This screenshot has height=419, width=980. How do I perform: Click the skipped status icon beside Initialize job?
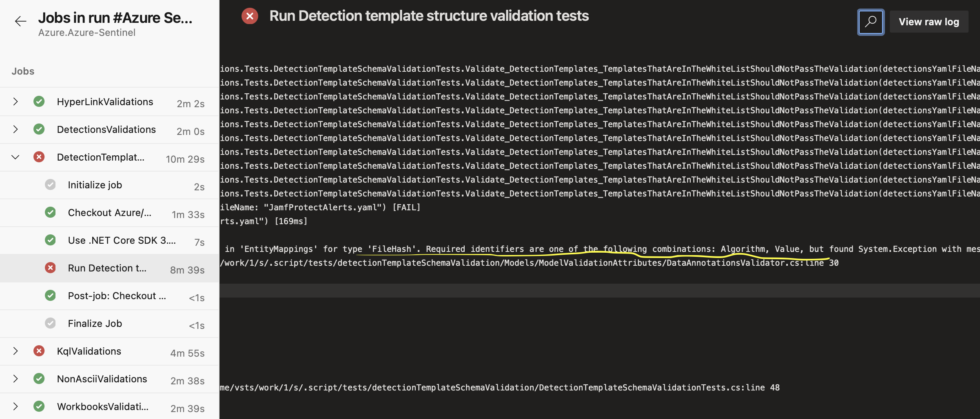(50, 184)
